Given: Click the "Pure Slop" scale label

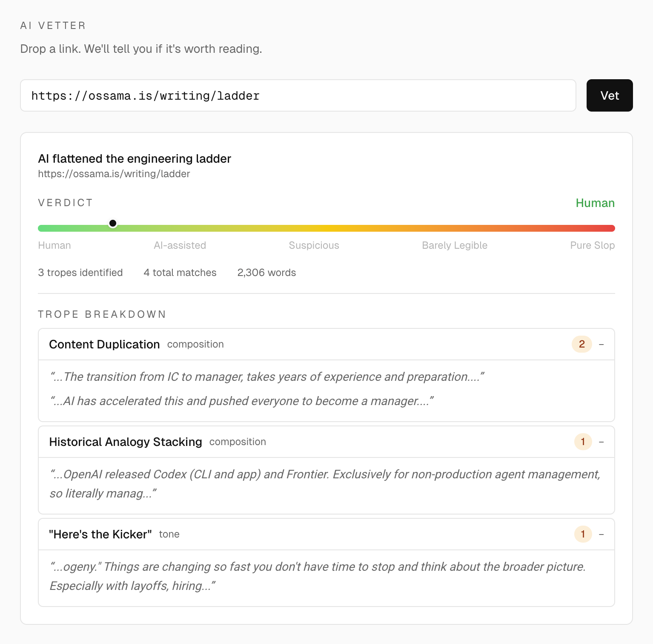Looking at the screenshot, I should 592,245.
